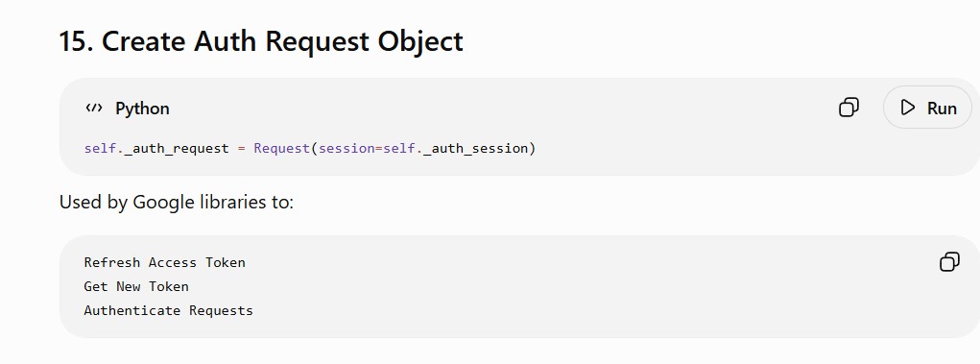The height and width of the screenshot is (364, 980).
Task: Copy the plain text list block
Action: coord(949,261)
